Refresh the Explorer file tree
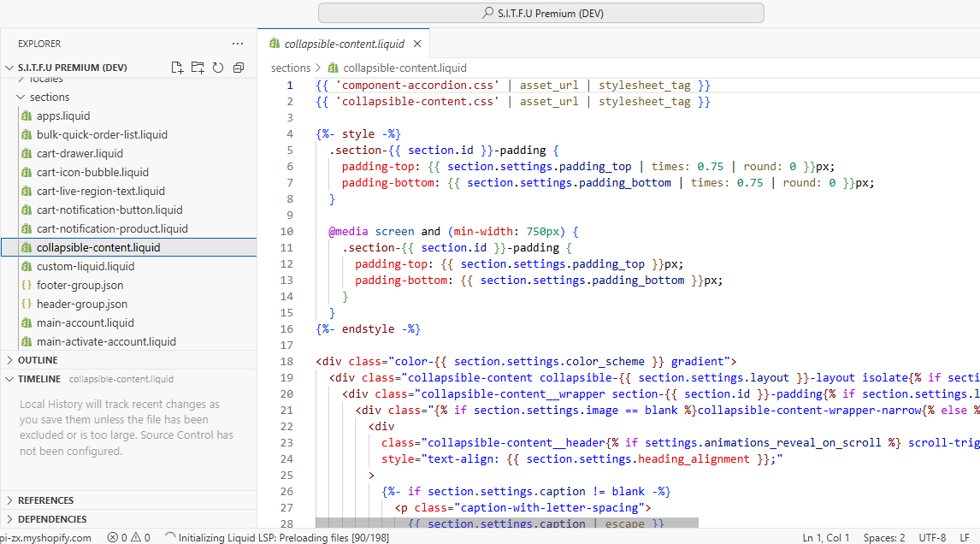Image resolution: width=980 pixels, height=544 pixels. (x=218, y=68)
